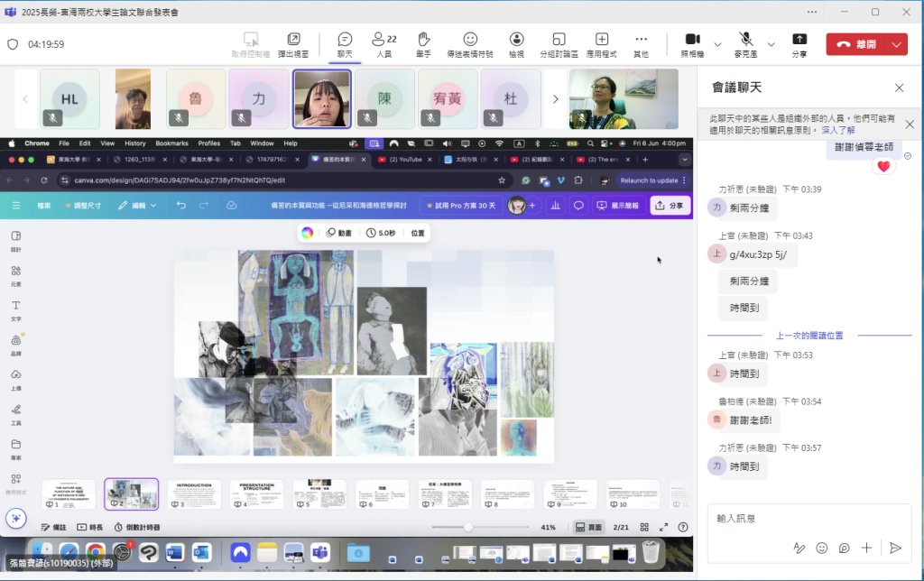Select slide 3 INTRODUCTION thumbnail
Image resolution: width=924 pixels, height=581 pixels.
(x=194, y=493)
